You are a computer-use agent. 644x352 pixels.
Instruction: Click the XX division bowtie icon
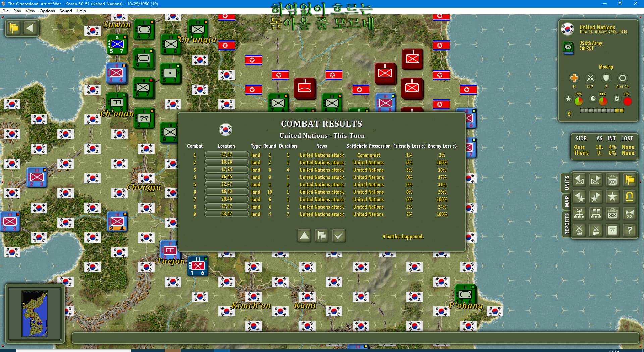tap(630, 214)
